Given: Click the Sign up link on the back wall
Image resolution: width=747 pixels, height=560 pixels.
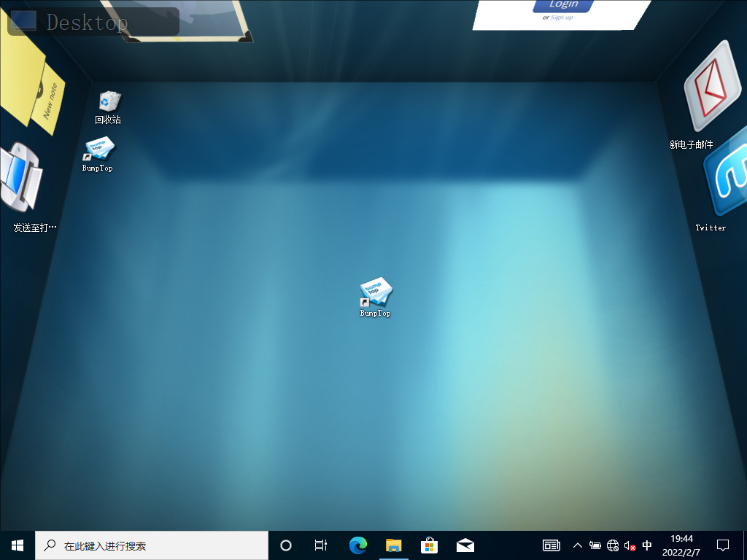Looking at the screenshot, I should (562, 17).
